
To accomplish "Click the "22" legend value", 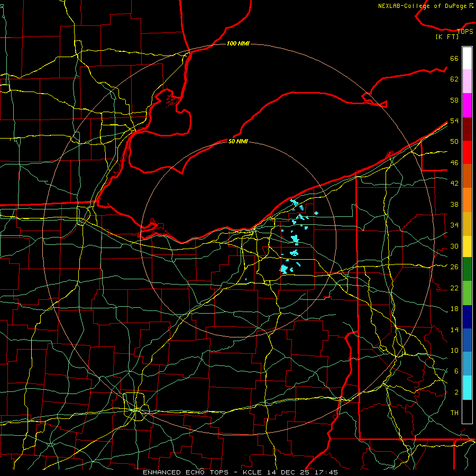I will pos(454,288).
